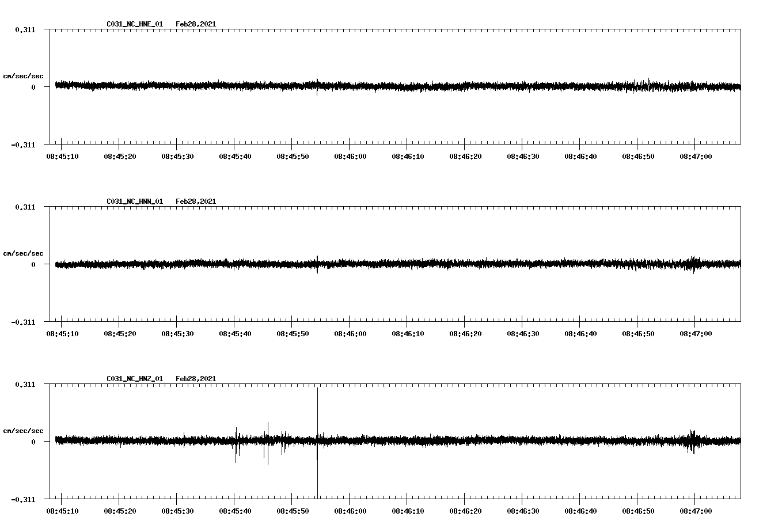Select the C031_NC_HNN_01 channel label
This screenshot has height=532, width=782.
click(134, 201)
